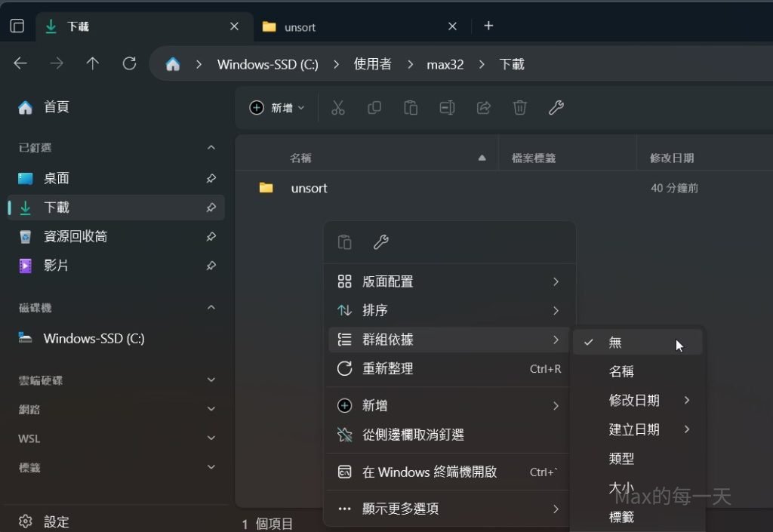Open the 新增 dropdown in toolbar
This screenshot has width=773, height=532.
point(277,108)
